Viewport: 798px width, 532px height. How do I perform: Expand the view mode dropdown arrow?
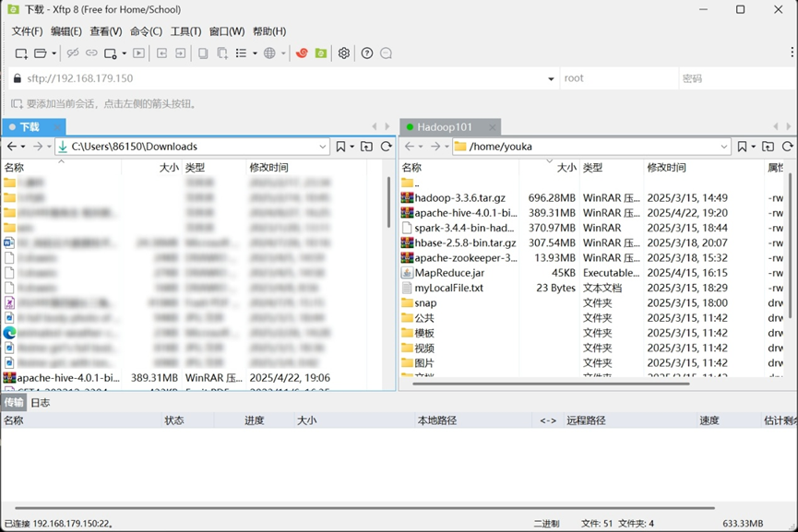[255, 53]
